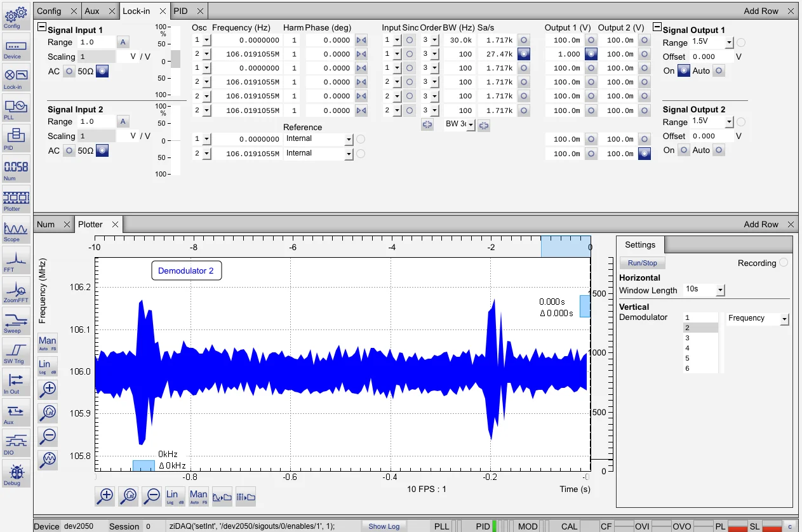Viewport: 802px width, 532px height.
Task: Open Window Length 10s dropdown
Action: (719, 290)
